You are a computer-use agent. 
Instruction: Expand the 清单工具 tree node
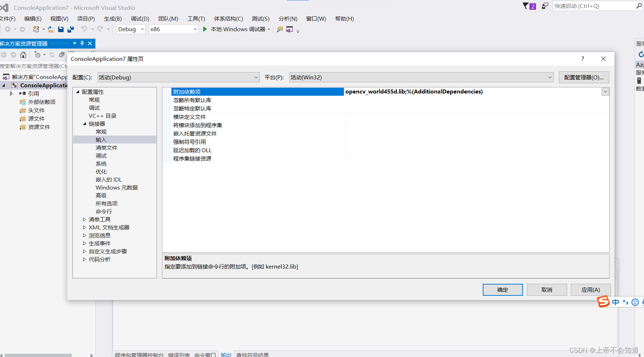pos(84,220)
